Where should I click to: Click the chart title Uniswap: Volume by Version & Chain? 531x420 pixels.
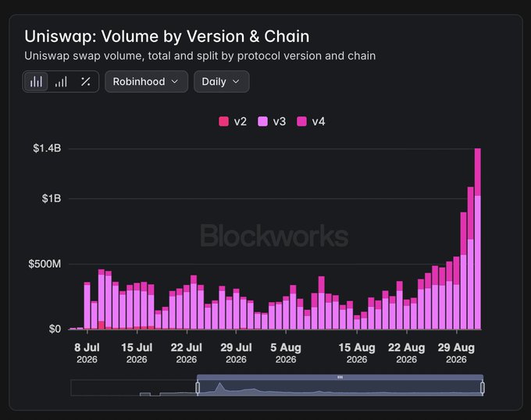click(x=167, y=37)
